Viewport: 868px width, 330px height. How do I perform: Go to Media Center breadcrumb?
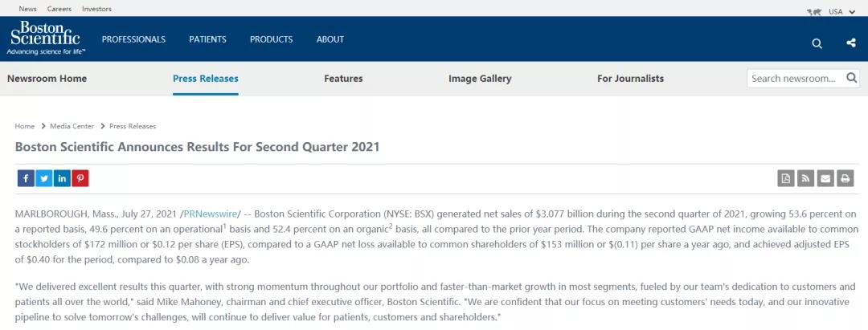[x=72, y=126]
